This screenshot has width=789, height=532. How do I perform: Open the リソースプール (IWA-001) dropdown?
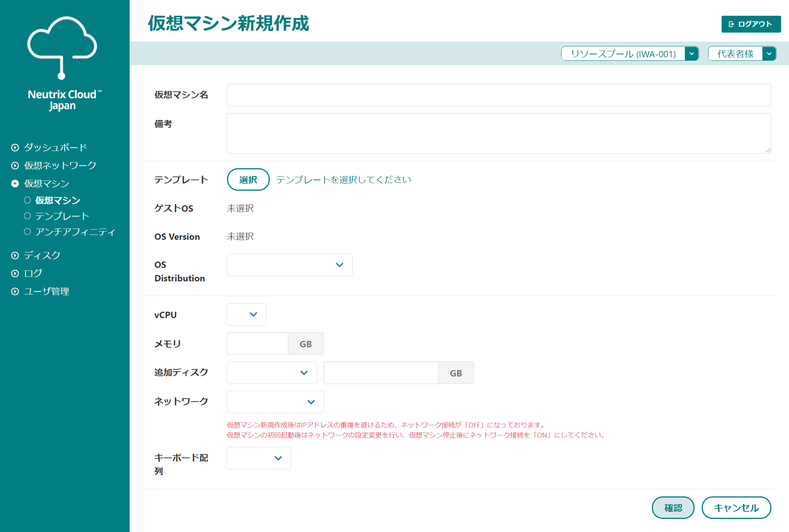click(630, 54)
